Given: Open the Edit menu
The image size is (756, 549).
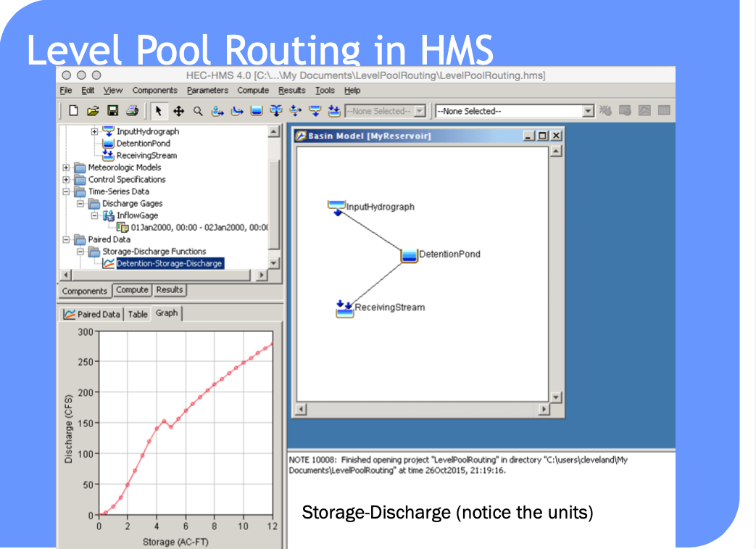Looking at the screenshot, I should [88, 90].
